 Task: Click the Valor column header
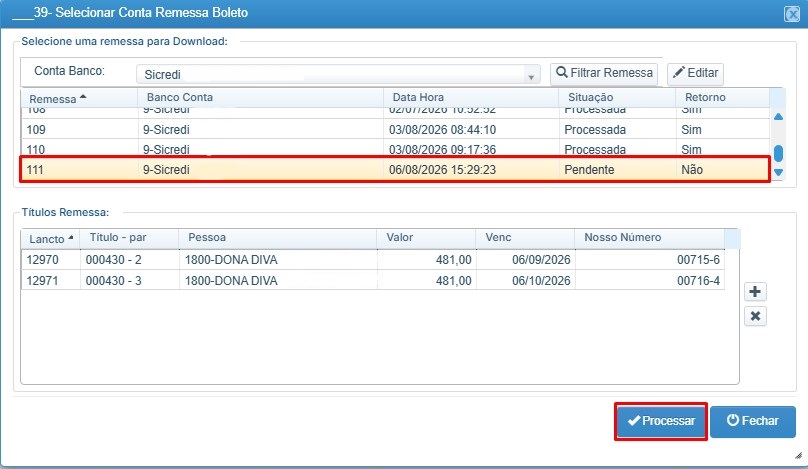coord(426,239)
